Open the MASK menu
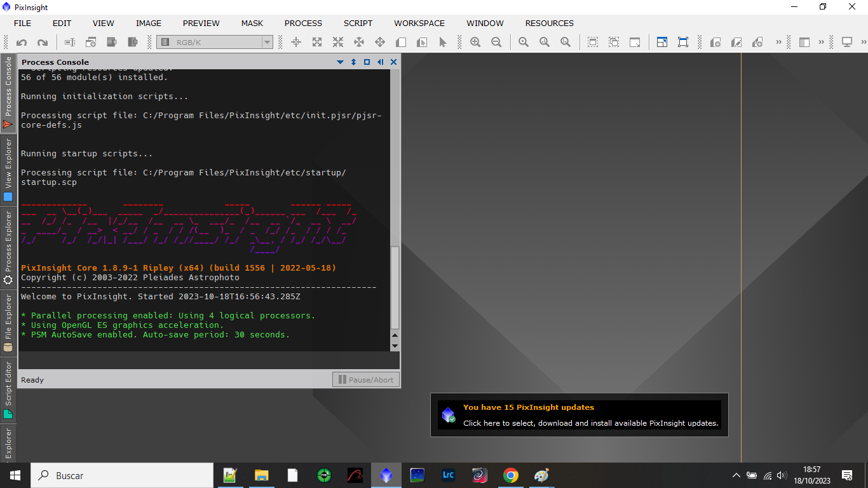 (252, 23)
